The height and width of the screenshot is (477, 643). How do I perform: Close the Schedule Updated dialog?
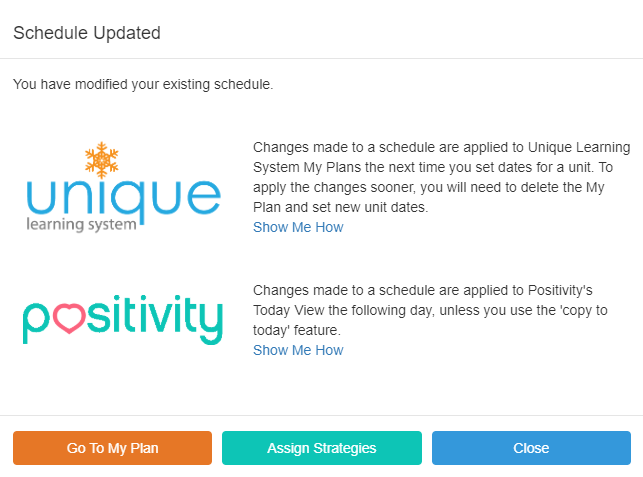pos(531,448)
